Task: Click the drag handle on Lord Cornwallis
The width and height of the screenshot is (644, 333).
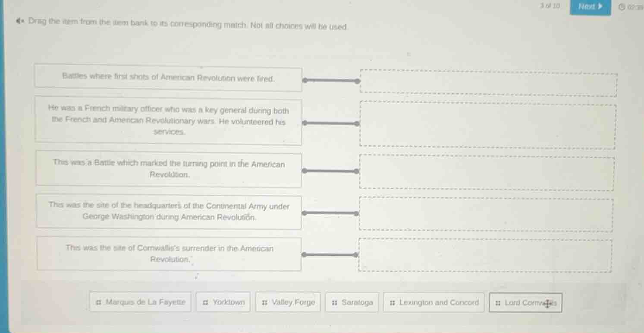Action: pos(497,303)
